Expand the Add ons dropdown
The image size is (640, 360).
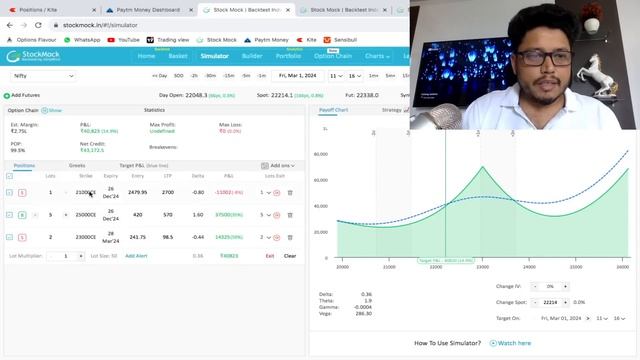point(278,165)
